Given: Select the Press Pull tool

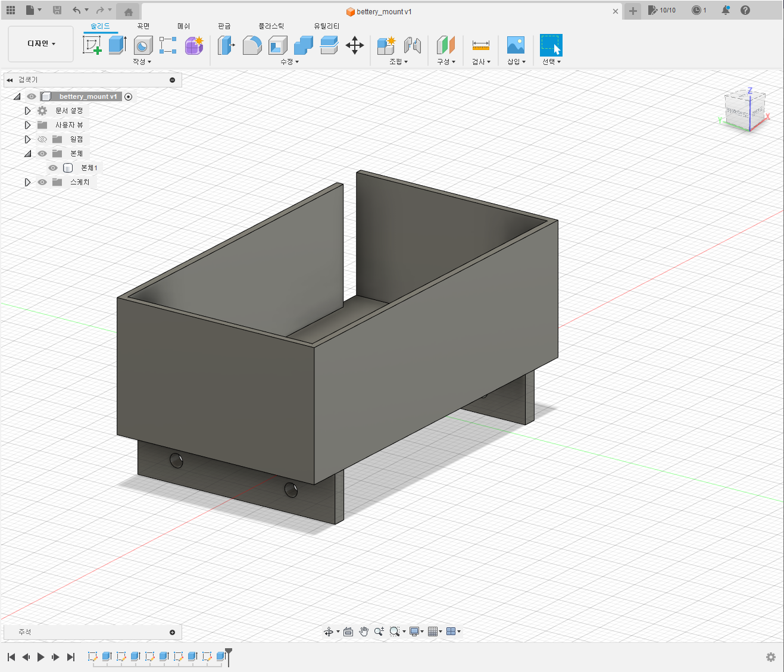Looking at the screenshot, I should [226, 45].
